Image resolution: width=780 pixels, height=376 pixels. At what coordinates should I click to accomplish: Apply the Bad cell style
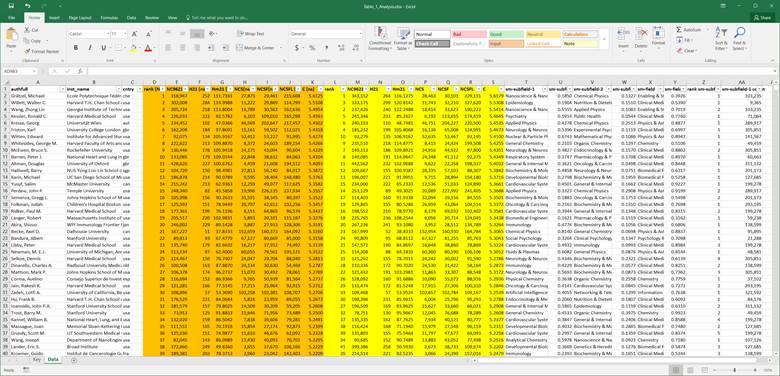[x=469, y=34]
